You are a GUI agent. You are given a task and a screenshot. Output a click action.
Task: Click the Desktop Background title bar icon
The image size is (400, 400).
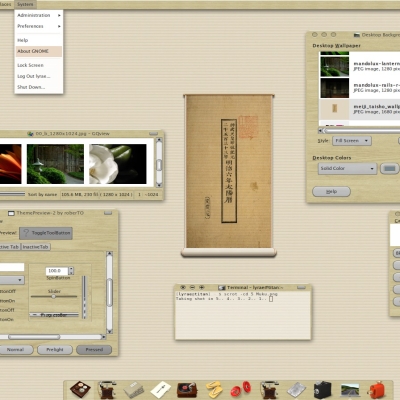coord(357,35)
